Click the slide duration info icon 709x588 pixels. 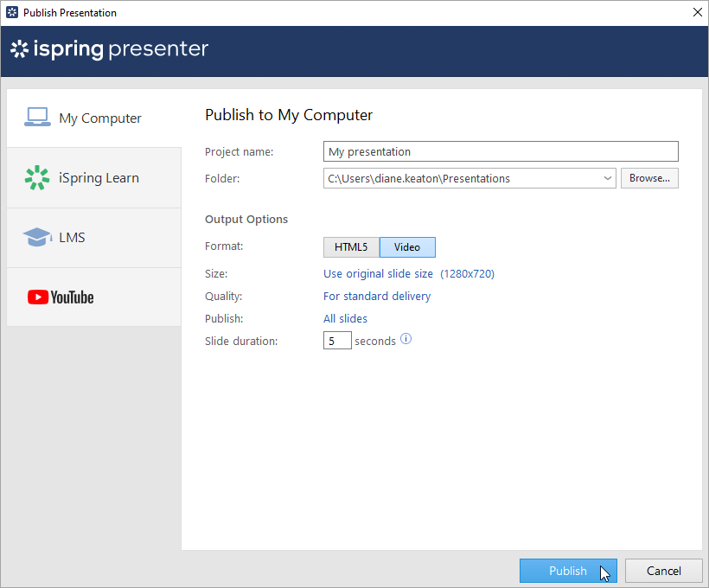pos(406,340)
